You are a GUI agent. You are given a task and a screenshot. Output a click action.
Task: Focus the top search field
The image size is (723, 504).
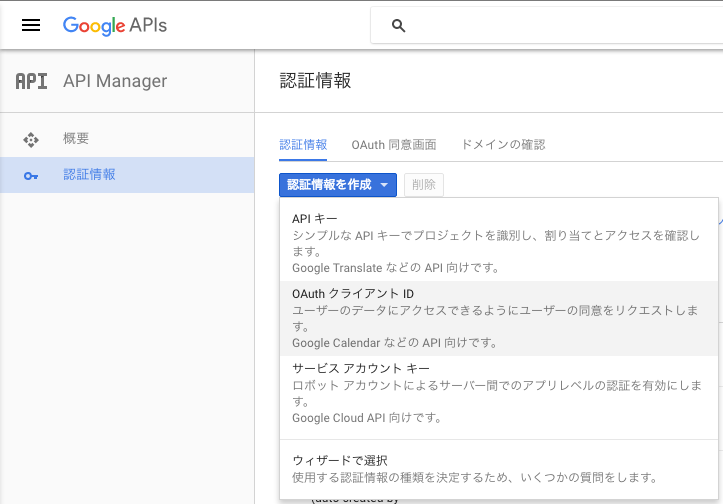547,25
